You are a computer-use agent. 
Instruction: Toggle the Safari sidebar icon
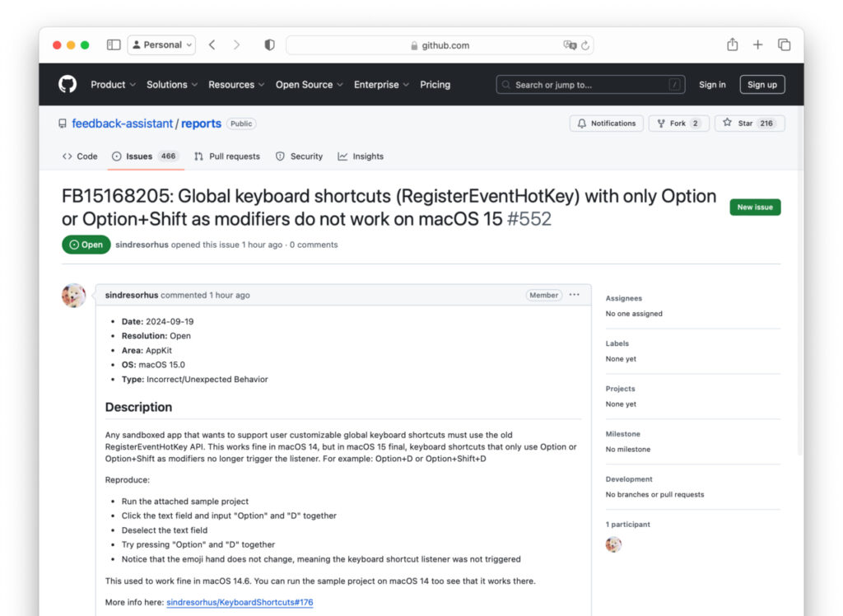113,44
